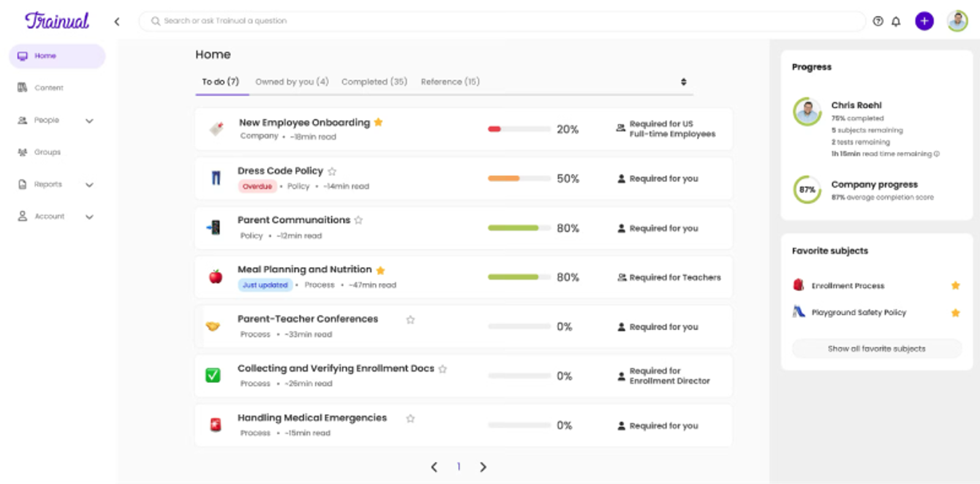Toggle the Parent-Teacher Conferences favorite star
This screenshot has height=484, width=980.
[410, 320]
